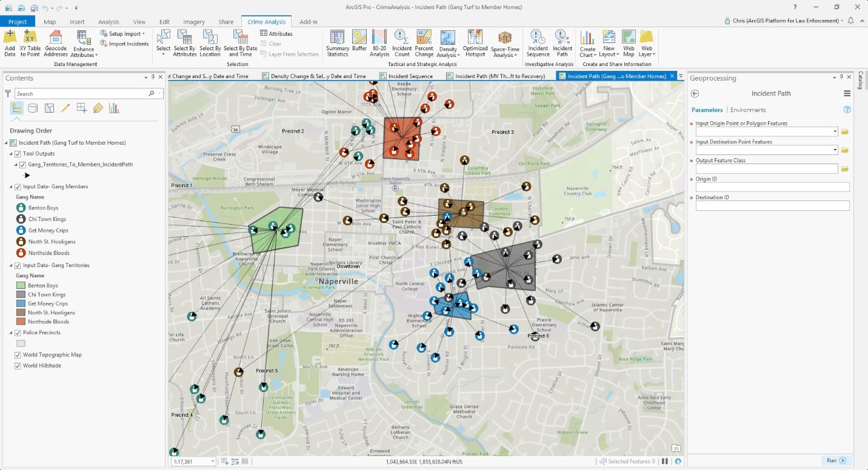Open the Add-In ribbon tab

[x=309, y=22]
